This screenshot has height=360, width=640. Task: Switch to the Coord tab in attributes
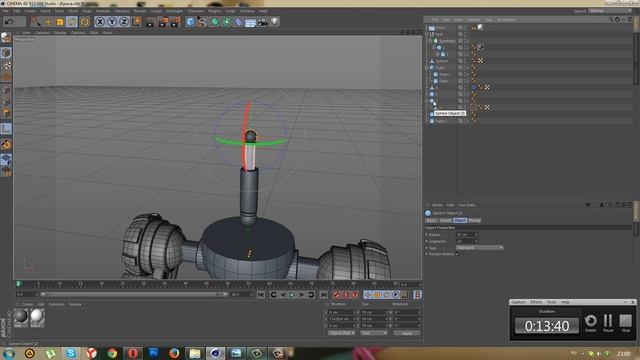[x=445, y=220]
